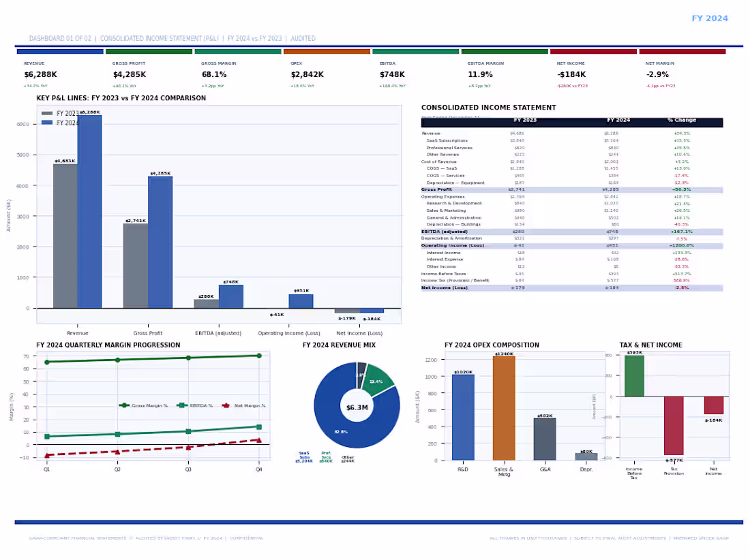
Task: Click the +167.1% change value in EBITDA row
Action: click(x=682, y=232)
